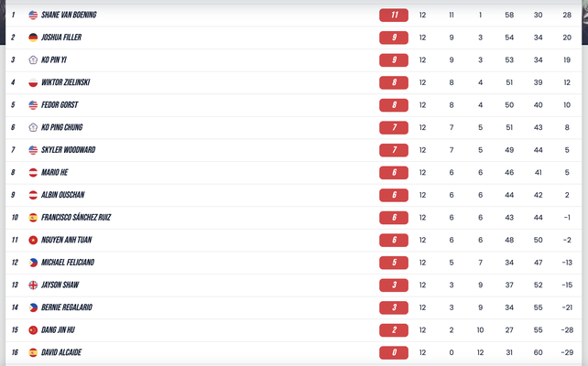Click the China flag beside Dang Jin Hu
Screen dimensions: 588x366
tap(33, 329)
